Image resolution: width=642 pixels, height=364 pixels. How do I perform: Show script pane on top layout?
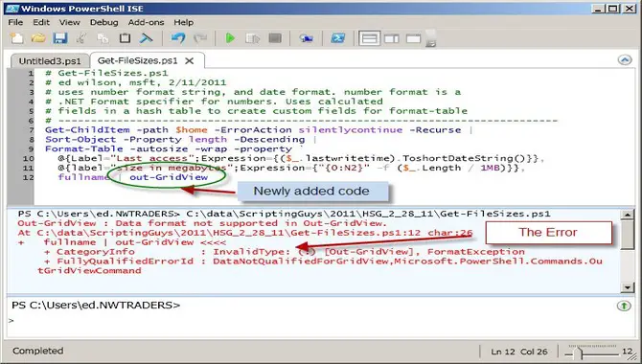point(369,38)
